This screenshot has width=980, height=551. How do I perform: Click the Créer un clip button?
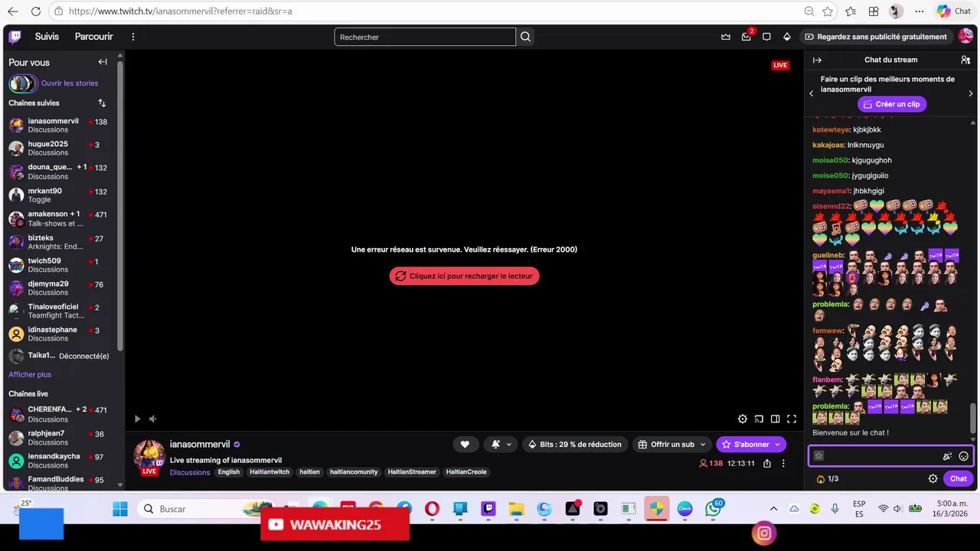892,104
